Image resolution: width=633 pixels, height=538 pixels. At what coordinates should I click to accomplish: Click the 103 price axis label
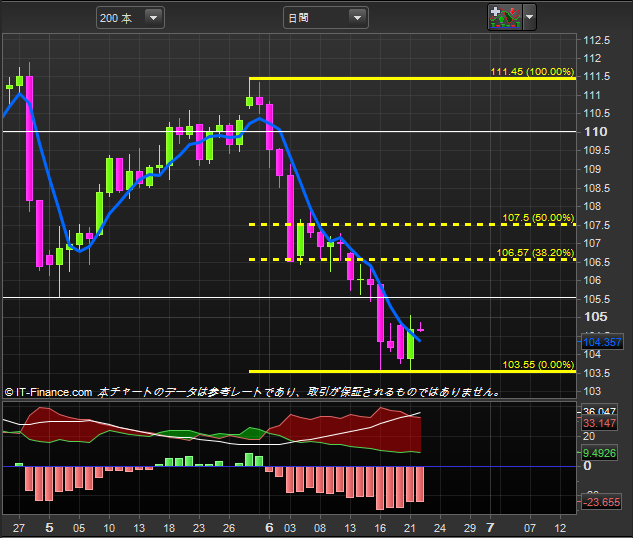pyautogui.click(x=592, y=391)
